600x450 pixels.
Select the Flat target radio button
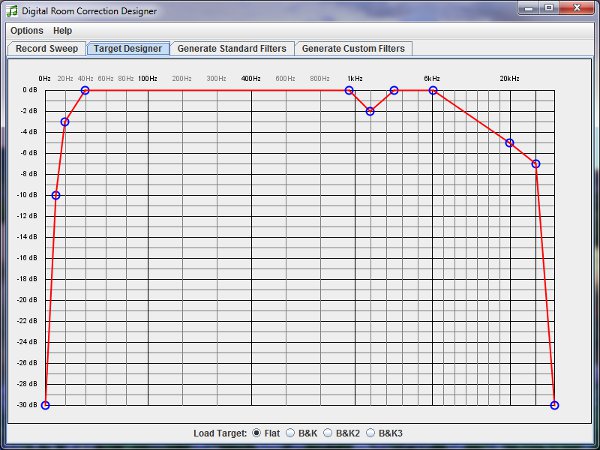[256, 433]
